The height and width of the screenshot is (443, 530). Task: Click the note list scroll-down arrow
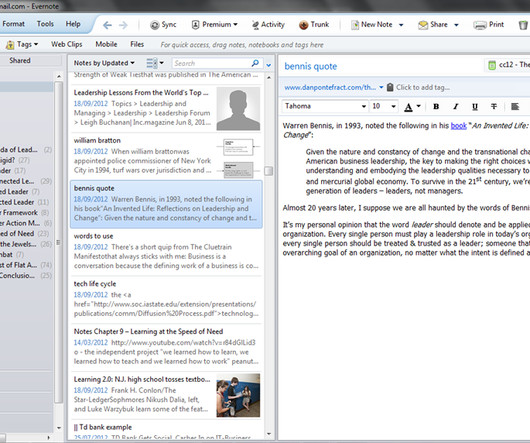tap(269, 434)
